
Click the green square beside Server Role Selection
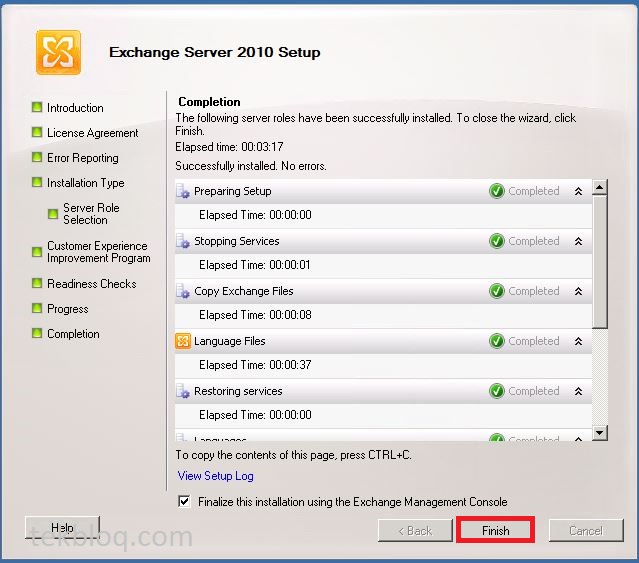point(53,214)
